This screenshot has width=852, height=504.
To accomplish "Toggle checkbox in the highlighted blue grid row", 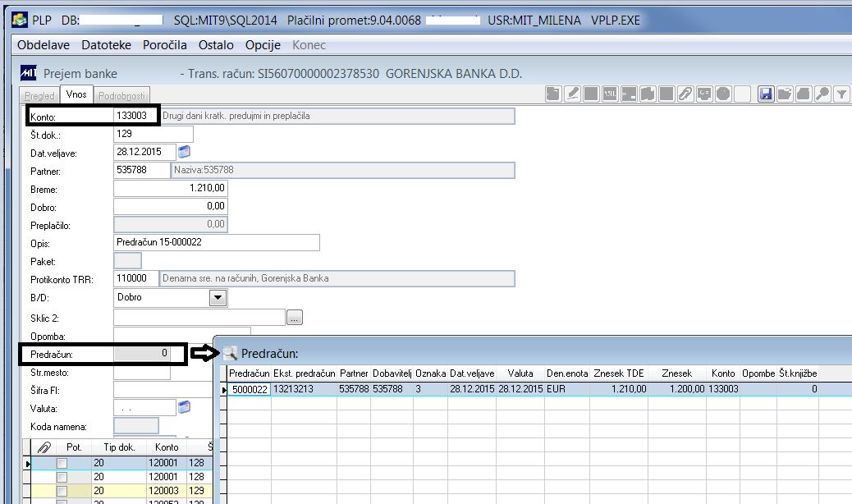I will coord(62,463).
